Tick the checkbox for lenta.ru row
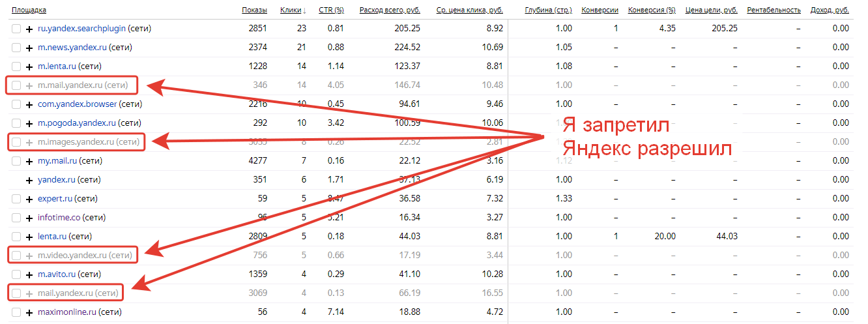This screenshot has height=324, width=868. pos(16,237)
